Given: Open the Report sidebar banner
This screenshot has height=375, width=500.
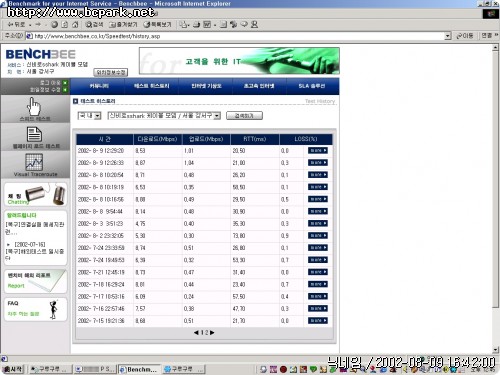Looking at the screenshot, I should [35, 281].
